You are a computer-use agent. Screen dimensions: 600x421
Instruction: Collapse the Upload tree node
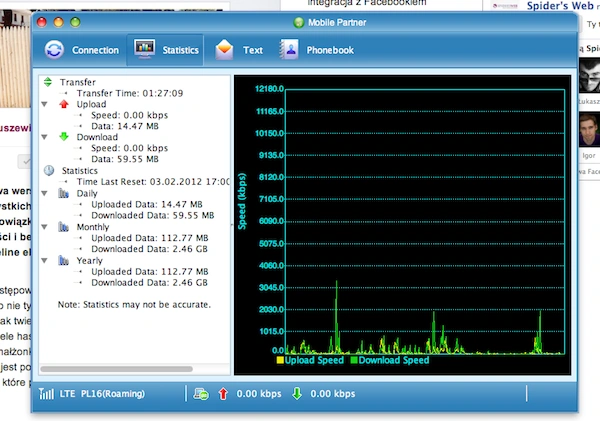pos(45,104)
